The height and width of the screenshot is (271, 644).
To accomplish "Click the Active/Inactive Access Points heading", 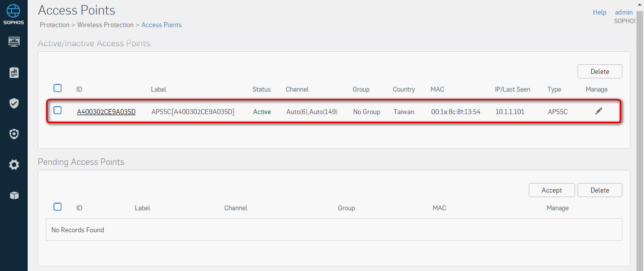I will pos(94,43).
